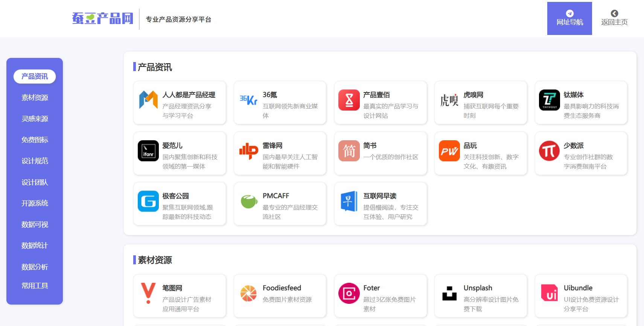Visit the 爱范儿 title link
Screen dimensions: 644x326
coord(172,146)
